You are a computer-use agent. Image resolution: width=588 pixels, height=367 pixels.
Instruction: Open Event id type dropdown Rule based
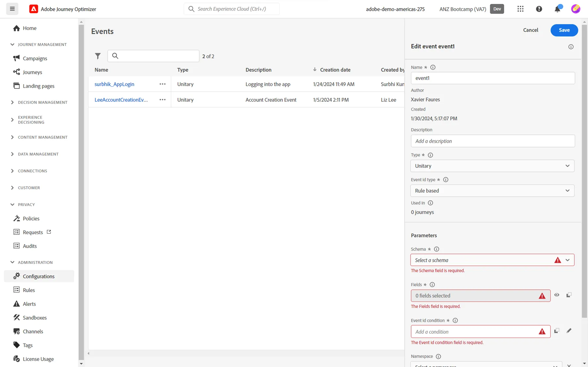coord(492,191)
